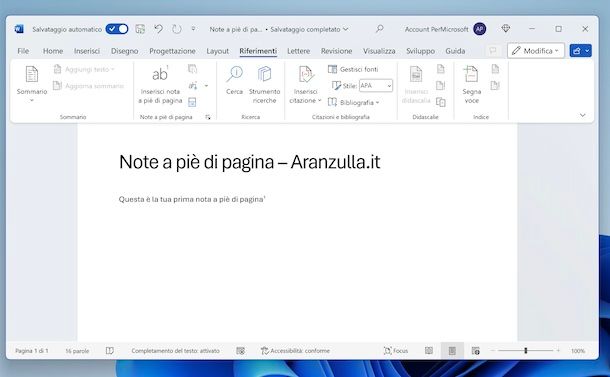Switch to the Revisione tab

pos(337,51)
